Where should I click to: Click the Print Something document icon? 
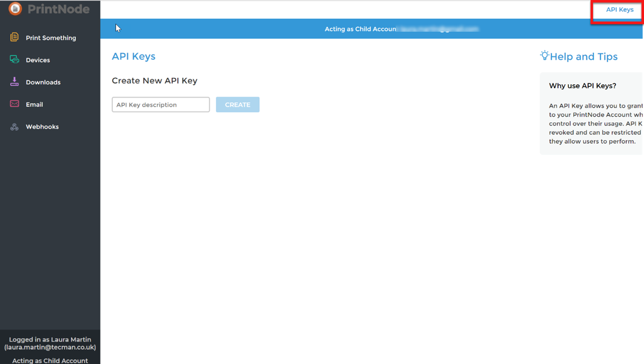14,37
